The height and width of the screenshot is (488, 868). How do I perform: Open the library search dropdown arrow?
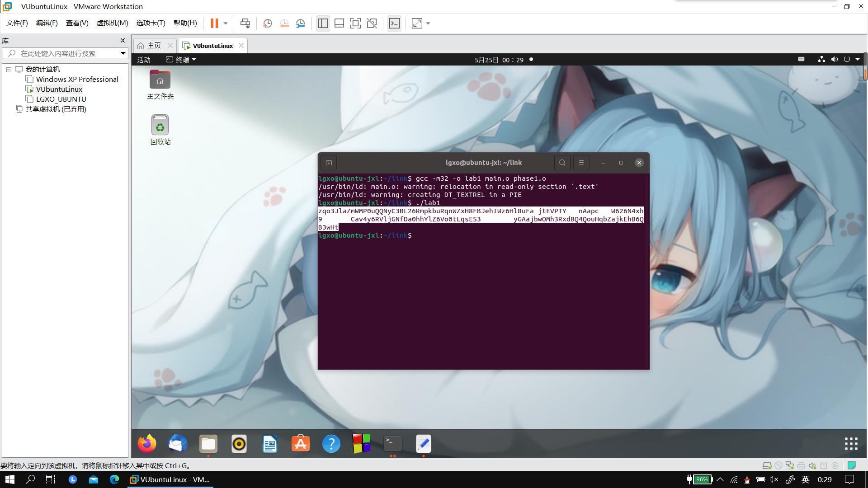point(123,53)
